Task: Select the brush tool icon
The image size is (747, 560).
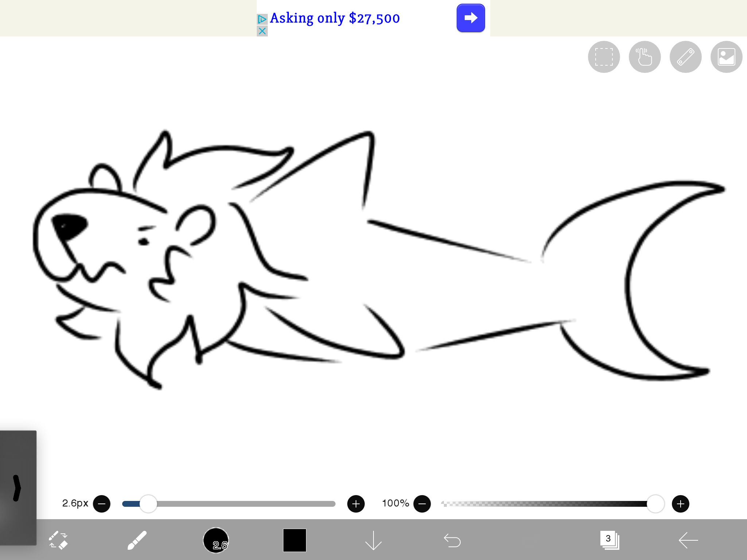Action: tap(137, 540)
